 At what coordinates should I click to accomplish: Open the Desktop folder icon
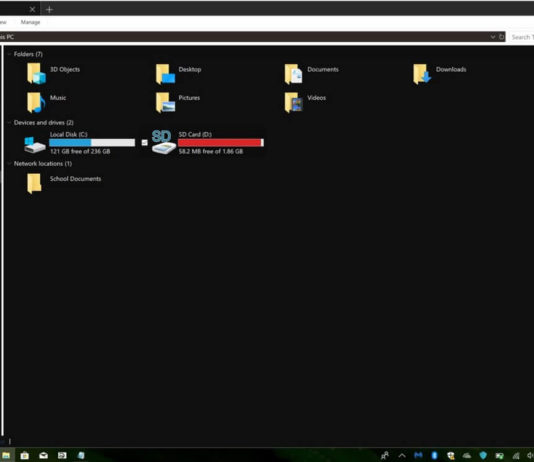(165, 74)
